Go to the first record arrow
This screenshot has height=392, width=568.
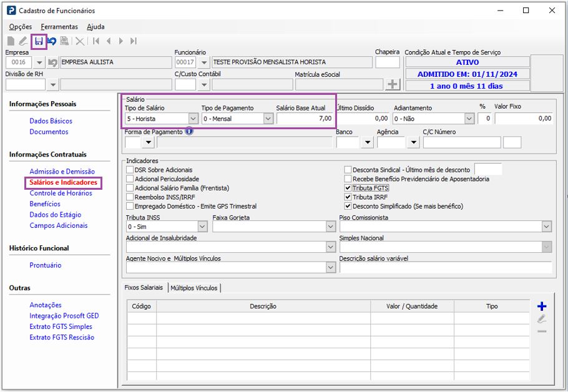coord(96,41)
